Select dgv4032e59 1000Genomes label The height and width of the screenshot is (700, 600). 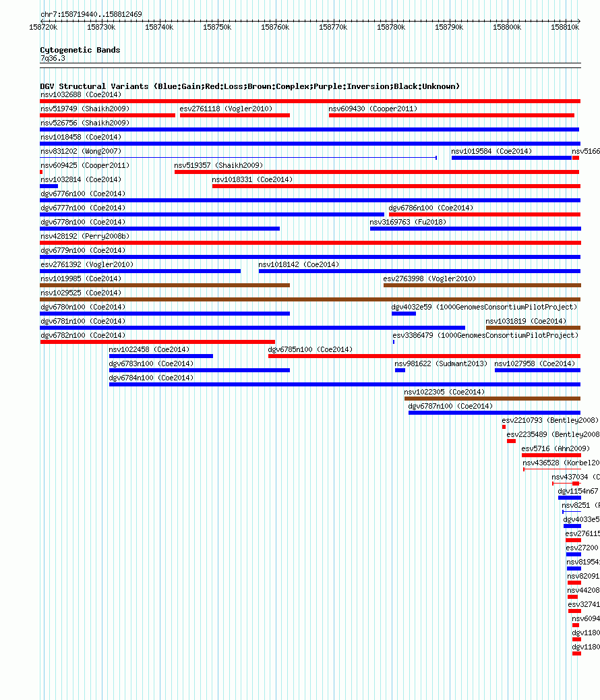[x=484, y=308]
